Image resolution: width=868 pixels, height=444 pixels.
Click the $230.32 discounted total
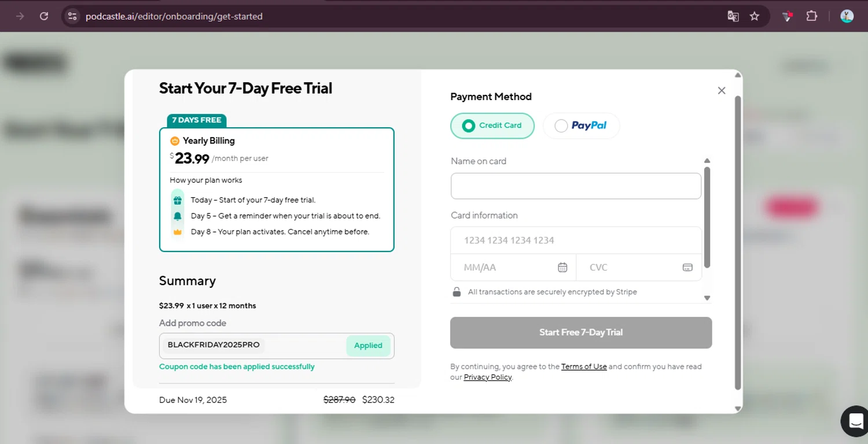378,399
